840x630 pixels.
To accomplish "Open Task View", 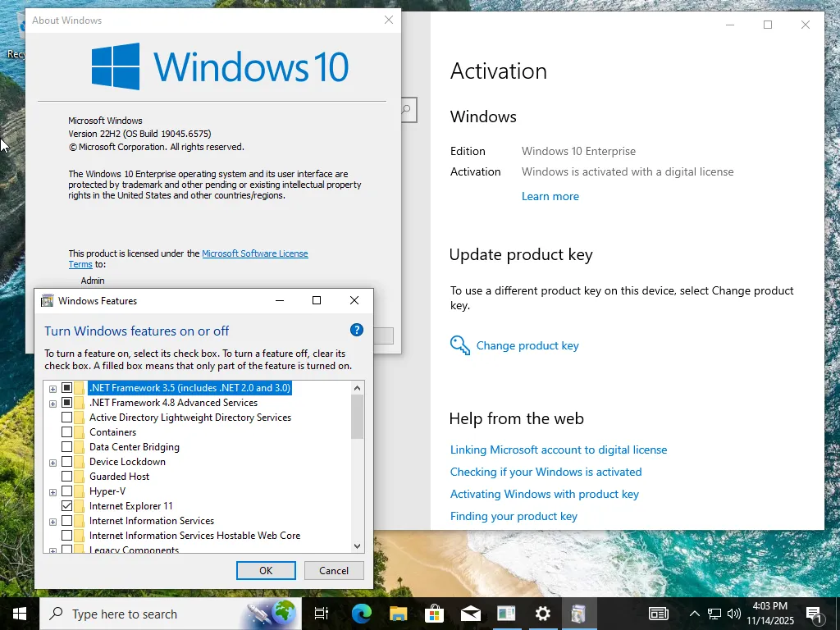I will point(322,614).
